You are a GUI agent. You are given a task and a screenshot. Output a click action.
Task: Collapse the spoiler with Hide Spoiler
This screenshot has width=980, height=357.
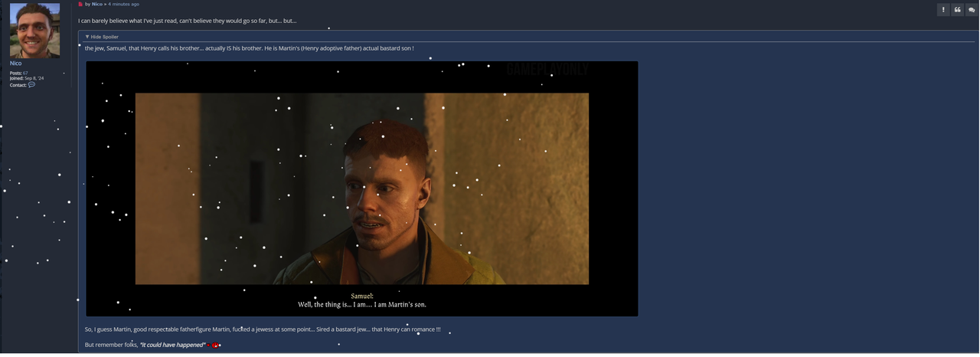coord(102,37)
